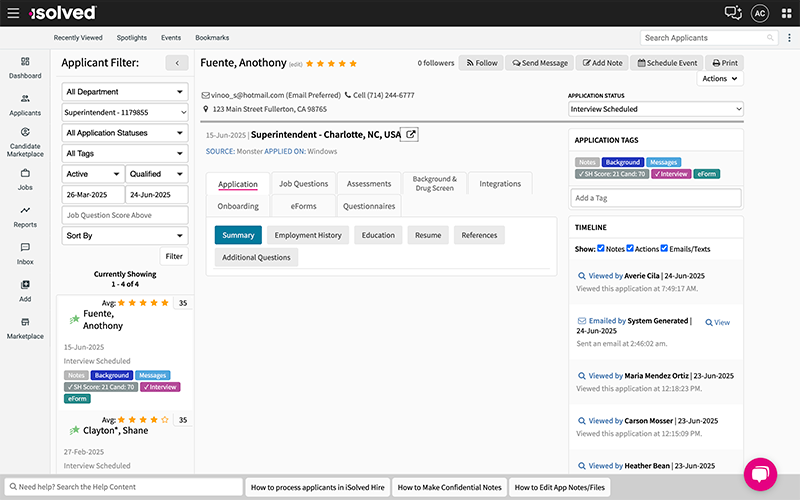Toggle the Notes timeline checkbox
This screenshot has height=500, width=800.
tap(600, 248)
